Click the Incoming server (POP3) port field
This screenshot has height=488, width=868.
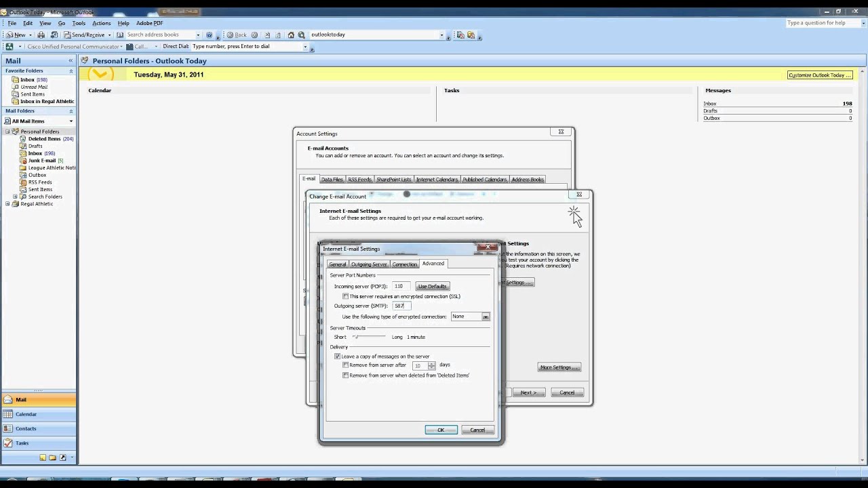click(401, 286)
